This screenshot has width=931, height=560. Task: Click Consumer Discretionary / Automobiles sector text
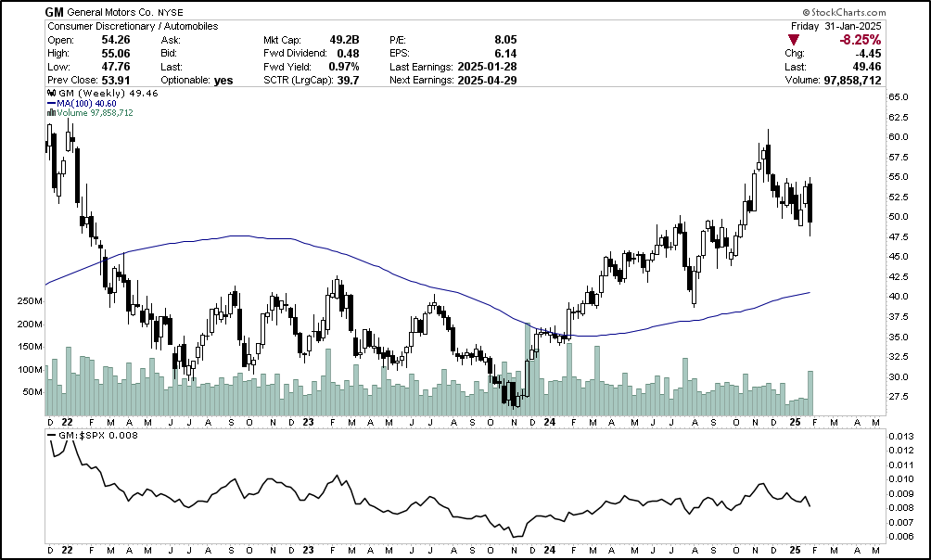[133, 26]
